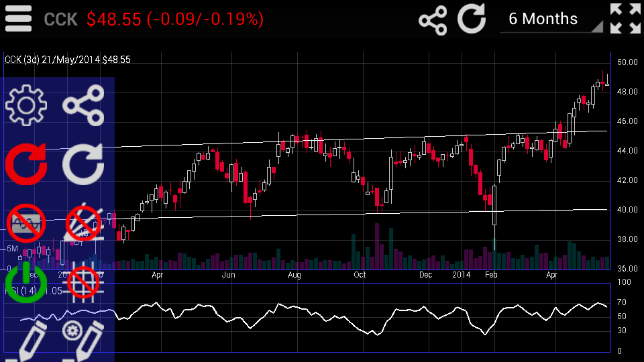Remove trend lines with crossed-out fan icon
The width and height of the screenshot is (644, 362).
point(83,223)
